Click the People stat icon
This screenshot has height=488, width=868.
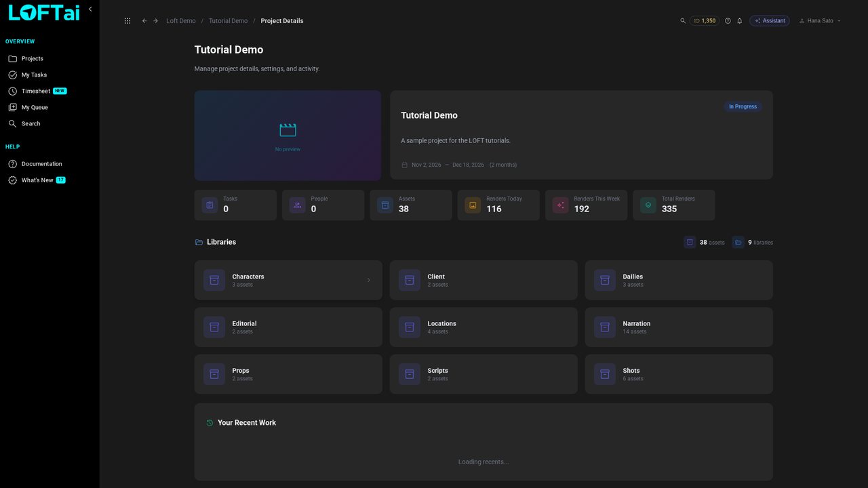point(297,205)
